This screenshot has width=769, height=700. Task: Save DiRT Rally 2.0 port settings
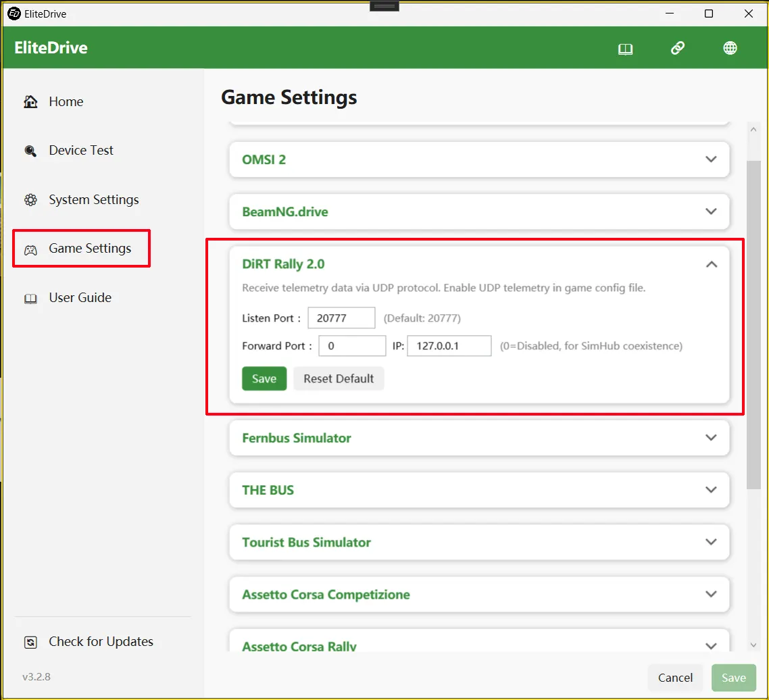point(264,378)
